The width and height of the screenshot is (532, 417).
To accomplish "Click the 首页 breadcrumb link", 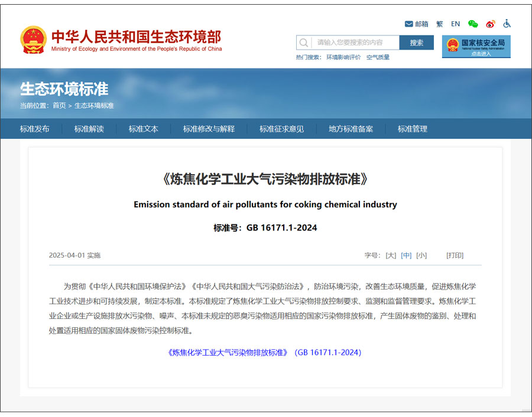I will [59, 106].
